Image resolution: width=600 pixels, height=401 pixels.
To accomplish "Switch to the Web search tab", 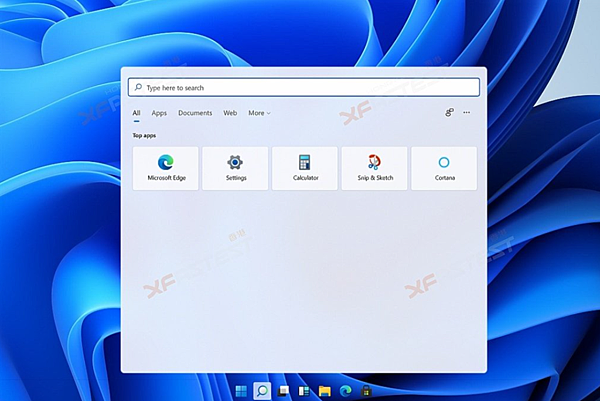I will (230, 113).
